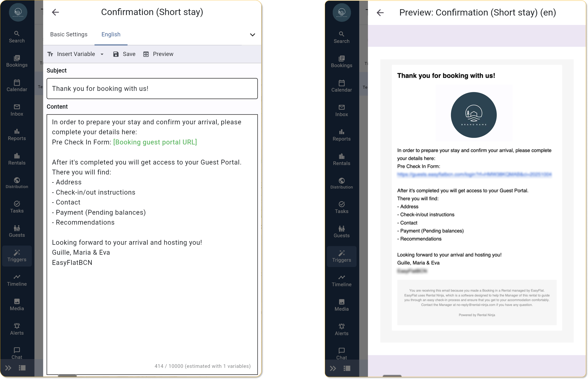The width and height of the screenshot is (588, 379).
Task: Go back from the Preview panel
Action: pyautogui.click(x=380, y=13)
